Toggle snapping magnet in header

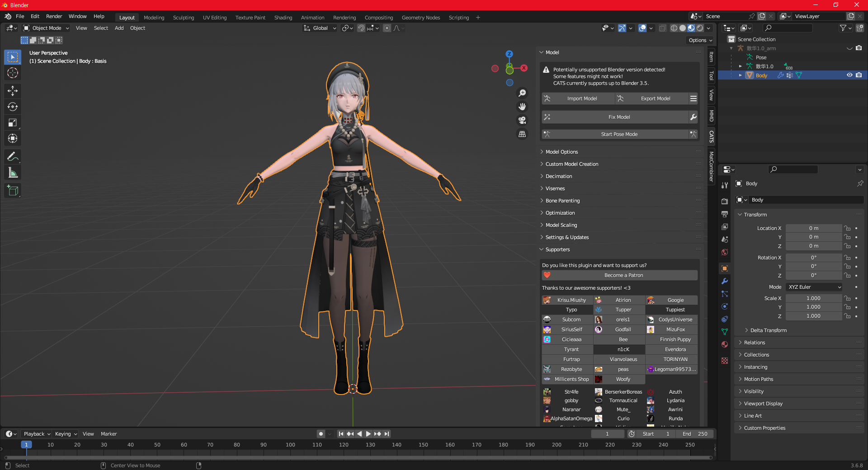pos(361,28)
